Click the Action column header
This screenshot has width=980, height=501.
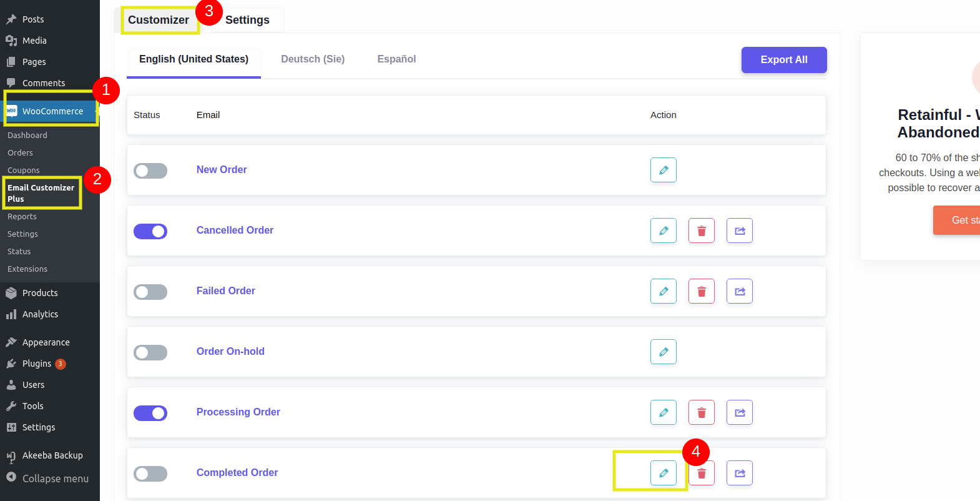pos(664,115)
